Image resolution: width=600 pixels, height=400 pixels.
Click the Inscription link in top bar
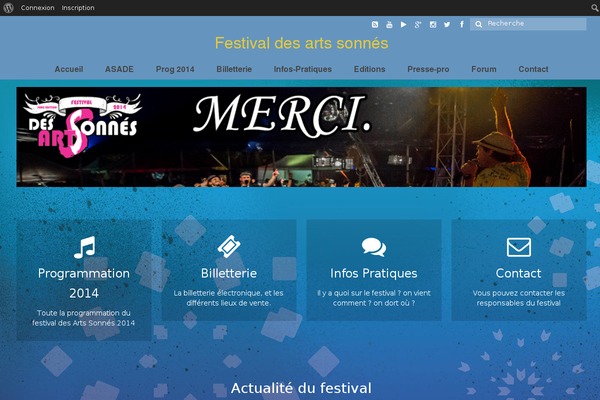point(78,8)
